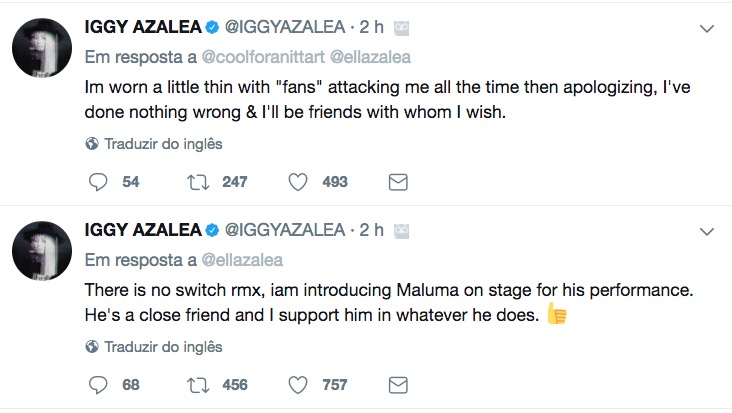
Task: Reply to the Maluma tweet
Action: pyautogui.click(x=98, y=385)
